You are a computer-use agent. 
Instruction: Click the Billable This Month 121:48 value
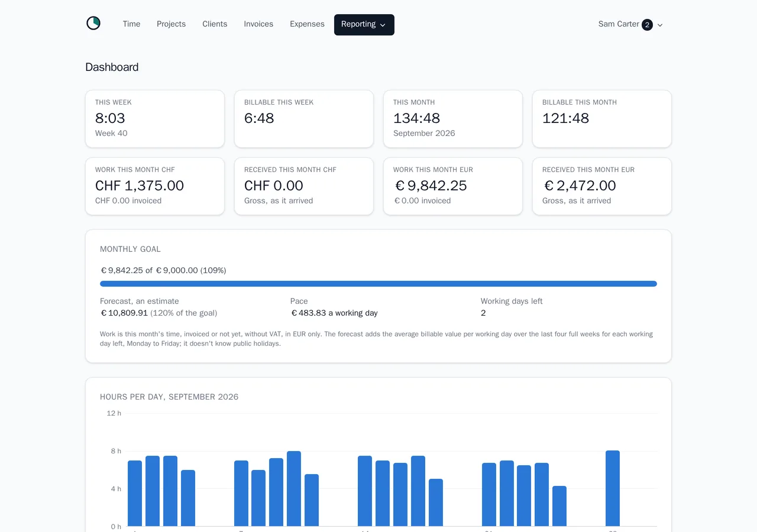point(565,118)
